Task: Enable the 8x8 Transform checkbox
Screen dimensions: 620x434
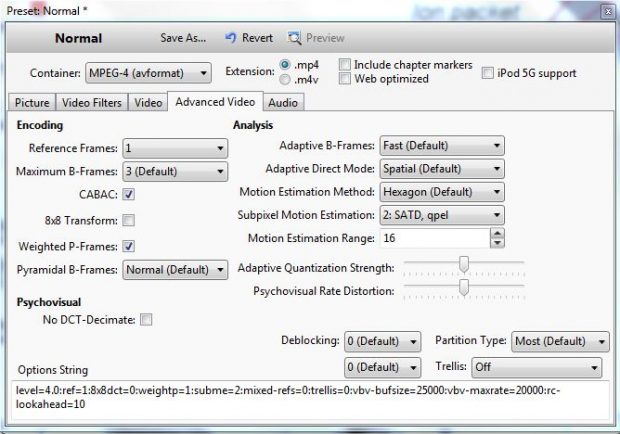Action: pyautogui.click(x=129, y=220)
